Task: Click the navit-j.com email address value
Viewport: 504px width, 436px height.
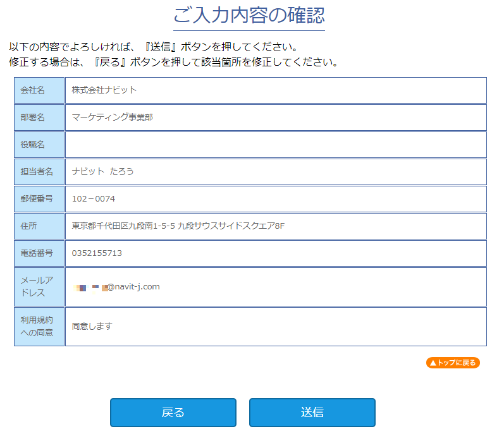Action: pos(117,287)
